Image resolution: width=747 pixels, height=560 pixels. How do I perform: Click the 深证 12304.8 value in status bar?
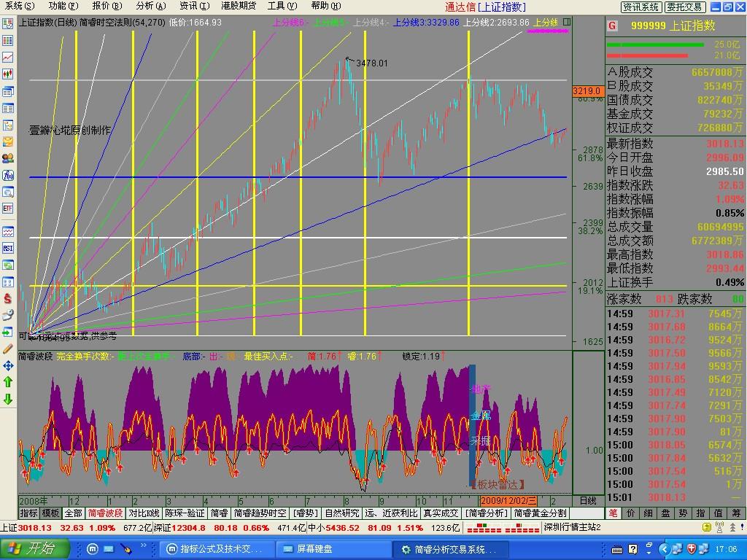coord(189,528)
